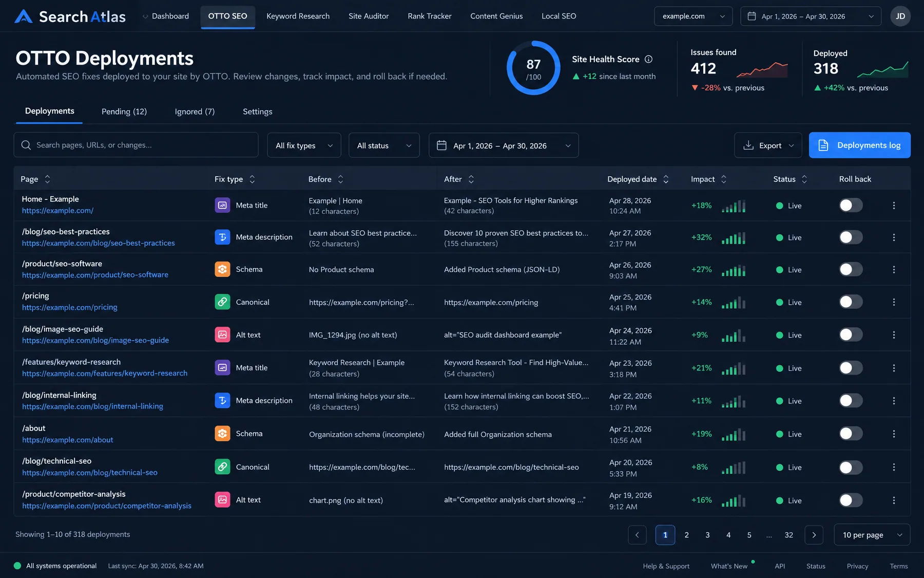Screen dimensions: 924x578
Task: Sort by Deployed date column arrows
Action: pyautogui.click(x=666, y=179)
